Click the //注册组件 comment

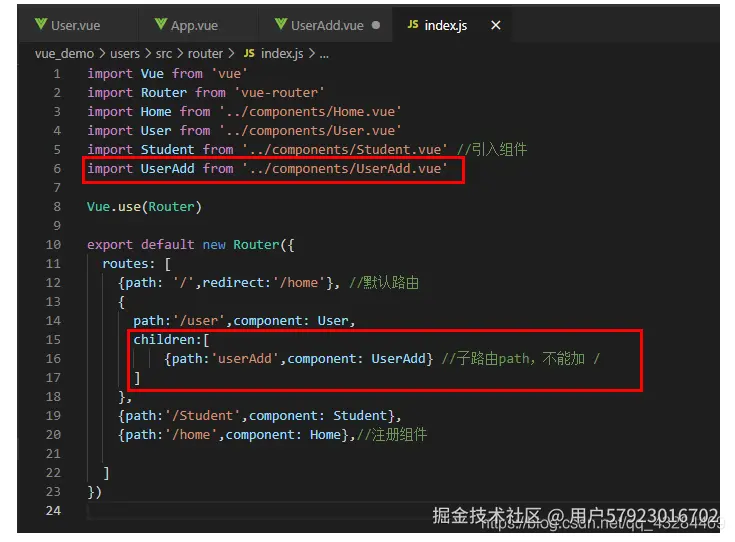click(x=392, y=435)
